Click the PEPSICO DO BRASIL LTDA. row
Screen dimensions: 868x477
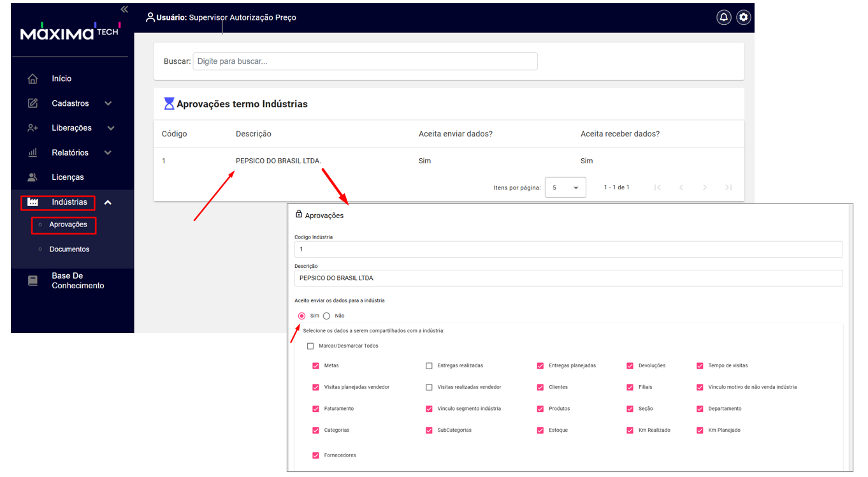coord(278,161)
